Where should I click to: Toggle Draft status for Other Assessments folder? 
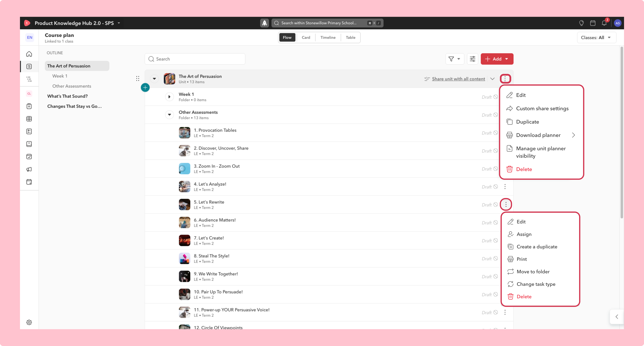click(490, 115)
